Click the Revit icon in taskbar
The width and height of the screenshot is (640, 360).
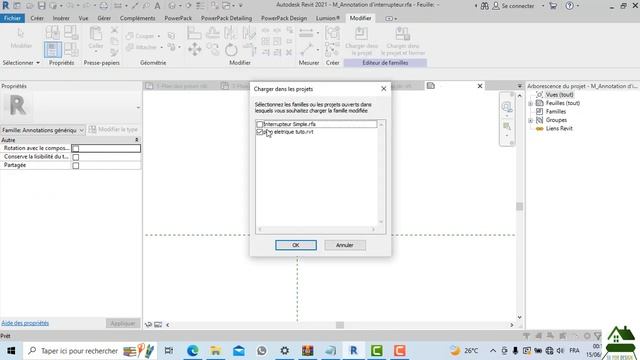pos(353,351)
